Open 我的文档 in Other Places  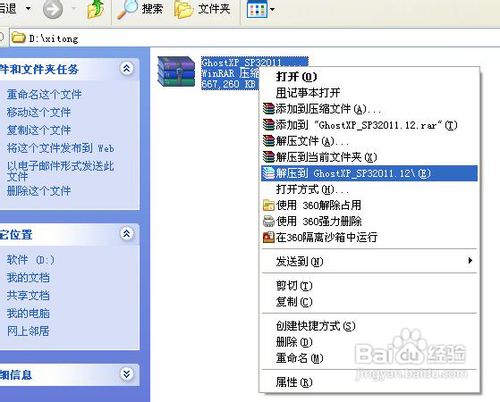click(28, 277)
